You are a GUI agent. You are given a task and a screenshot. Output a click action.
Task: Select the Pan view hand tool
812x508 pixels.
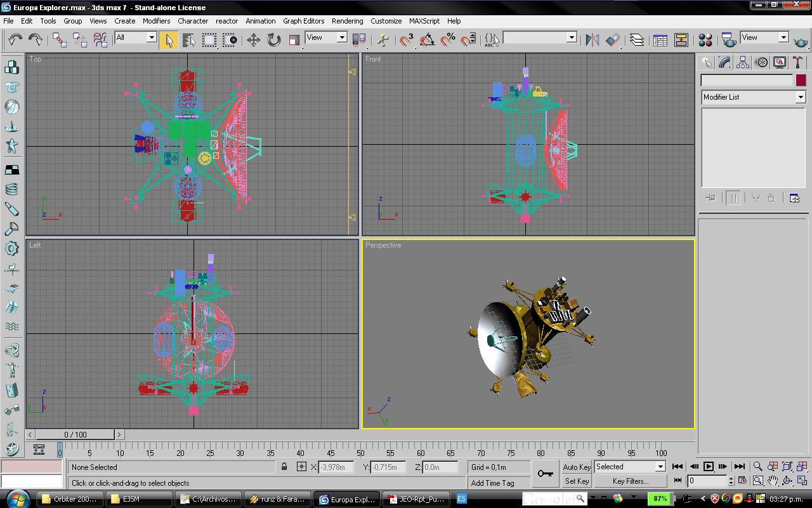[773, 481]
